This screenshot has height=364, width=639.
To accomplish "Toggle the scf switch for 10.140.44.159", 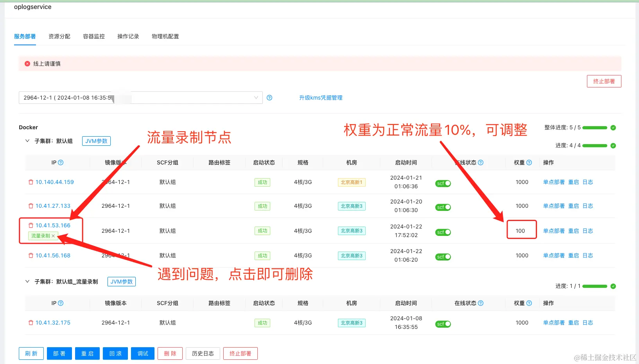I will coord(443,183).
